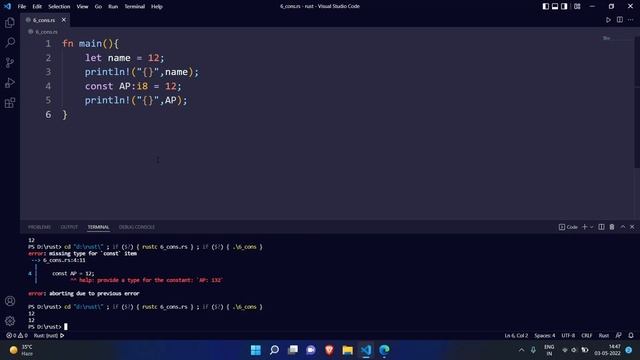Open the Source Control view

click(10, 62)
